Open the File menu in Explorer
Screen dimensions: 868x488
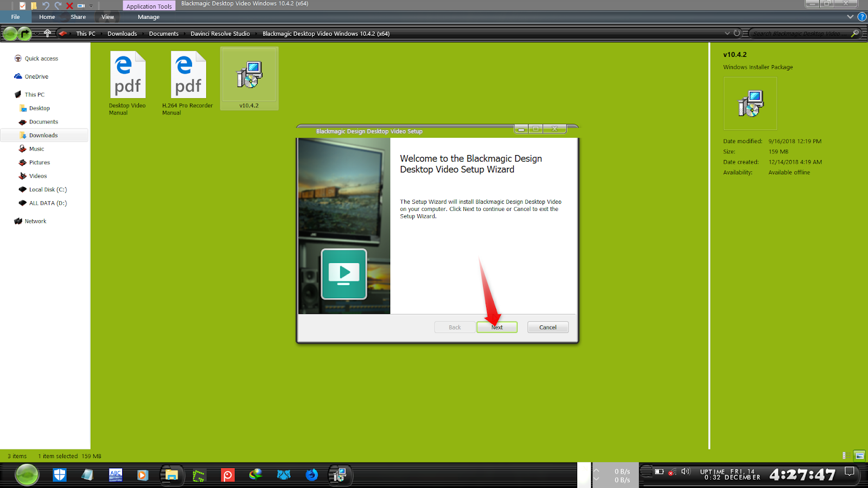coord(15,17)
